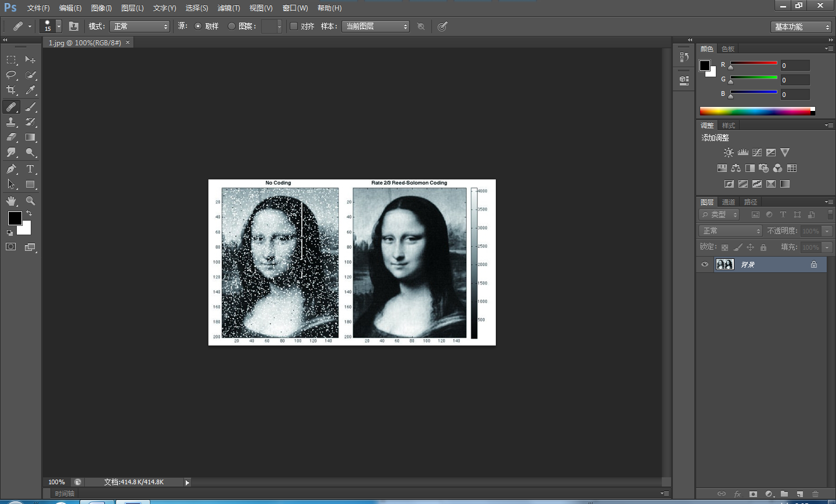Click the foreground color swatch in Color panel
The width and height of the screenshot is (836, 504).
coord(705,66)
